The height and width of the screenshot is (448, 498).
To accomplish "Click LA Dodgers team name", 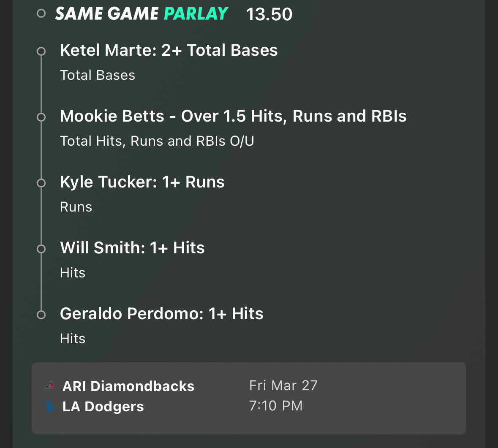I will [103, 406].
